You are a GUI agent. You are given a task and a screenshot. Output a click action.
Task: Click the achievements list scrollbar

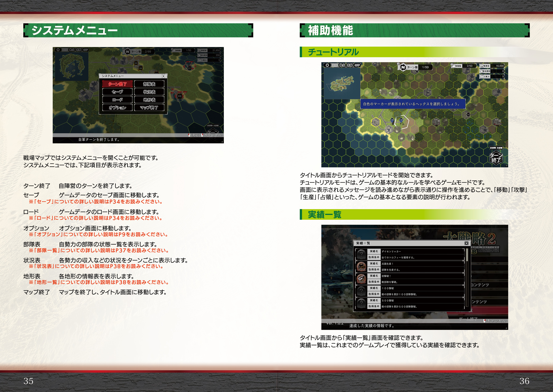[467, 255]
